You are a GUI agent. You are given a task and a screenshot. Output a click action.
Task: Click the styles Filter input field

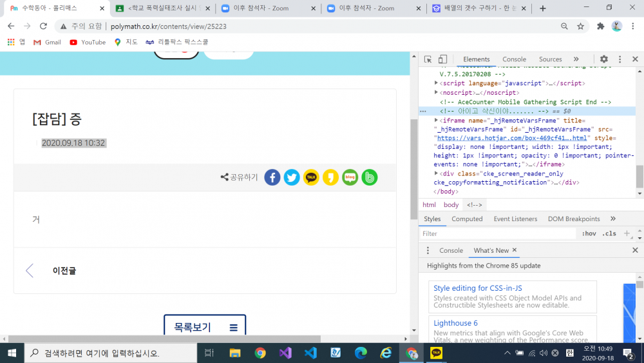tap(498, 233)
